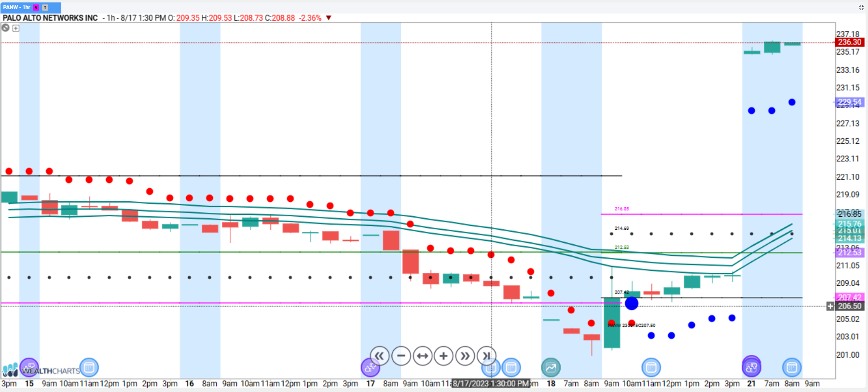The image size is (868, 392).
Task: Click the 216.85 magenta level label
Action: [x=621, y=209]
